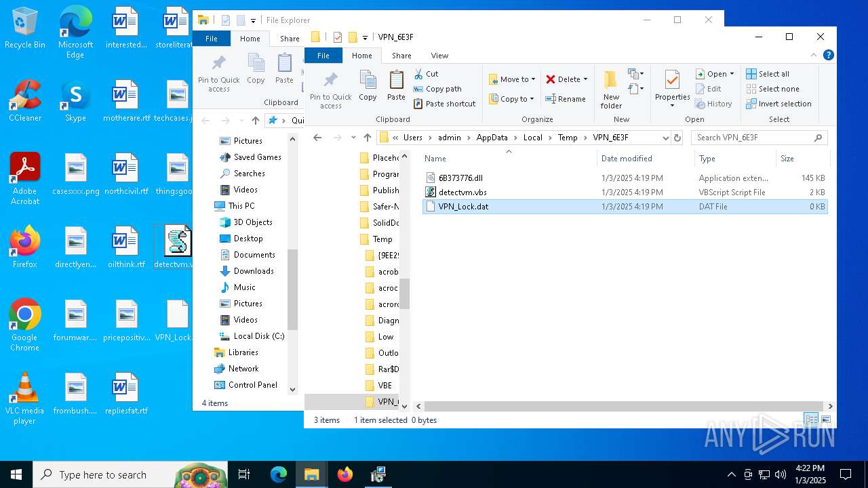Click the Up one level arrow in VPN_6E3F window
This screenshot has height=488, width=868.
click(367, 137)
